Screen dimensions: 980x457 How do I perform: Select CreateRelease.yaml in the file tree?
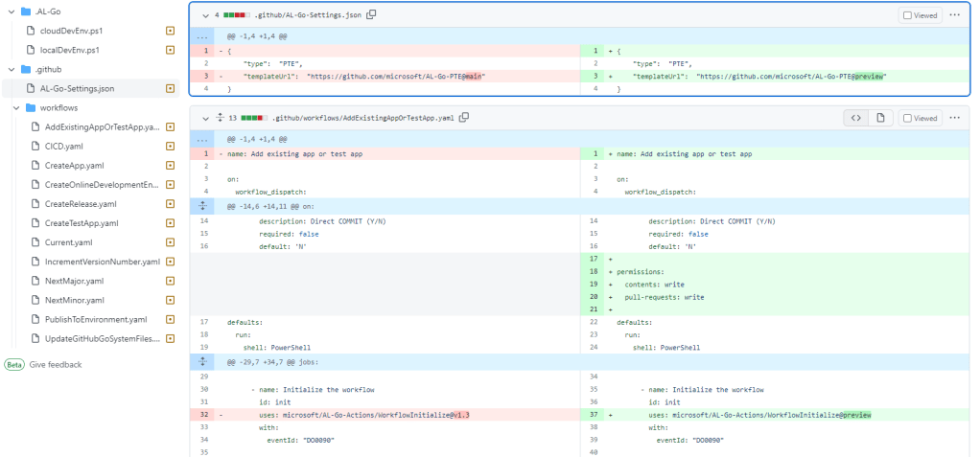click(81, 204)
